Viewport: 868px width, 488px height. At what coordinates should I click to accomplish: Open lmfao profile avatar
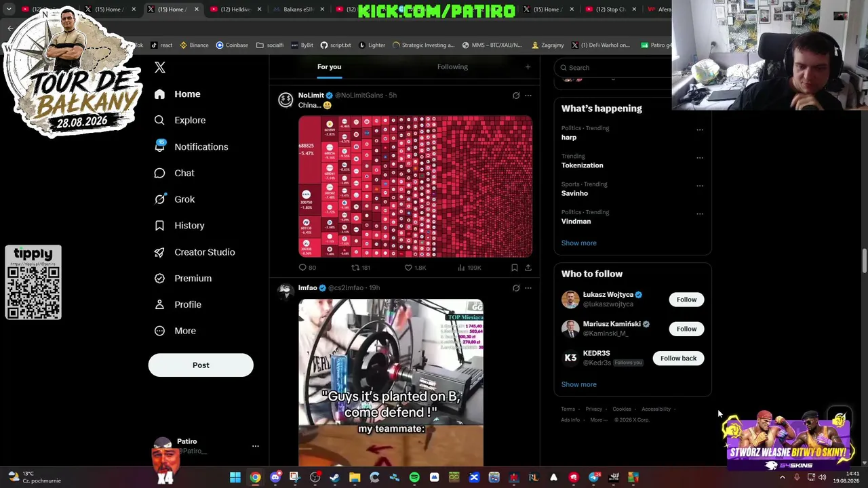click(285, 292)
